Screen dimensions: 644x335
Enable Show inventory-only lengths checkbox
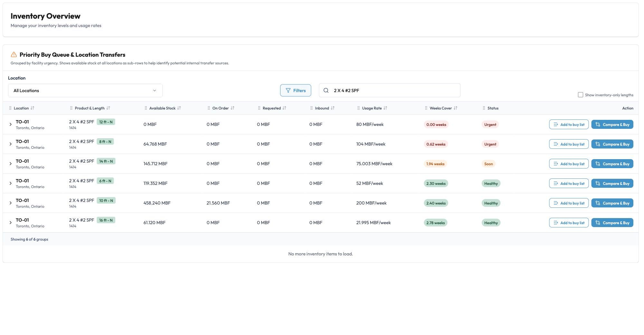pyautogui.click(x=580, y=95)
